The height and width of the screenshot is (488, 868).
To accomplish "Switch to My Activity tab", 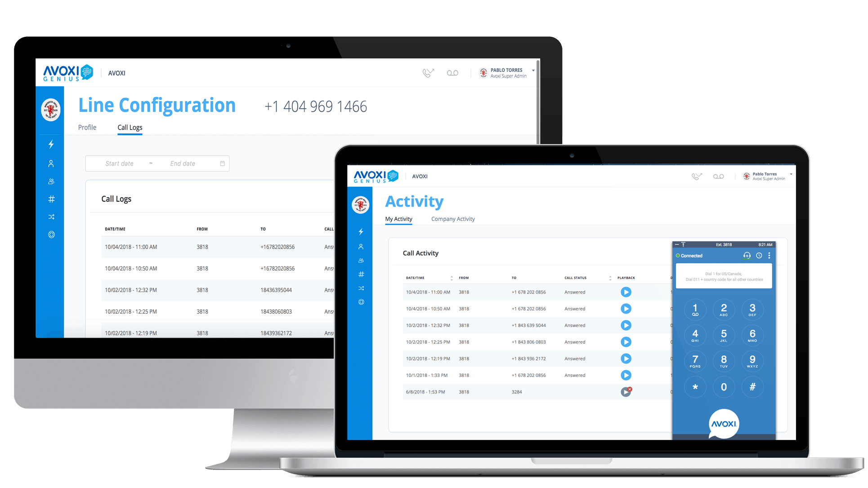I will (x=398, y=219).
